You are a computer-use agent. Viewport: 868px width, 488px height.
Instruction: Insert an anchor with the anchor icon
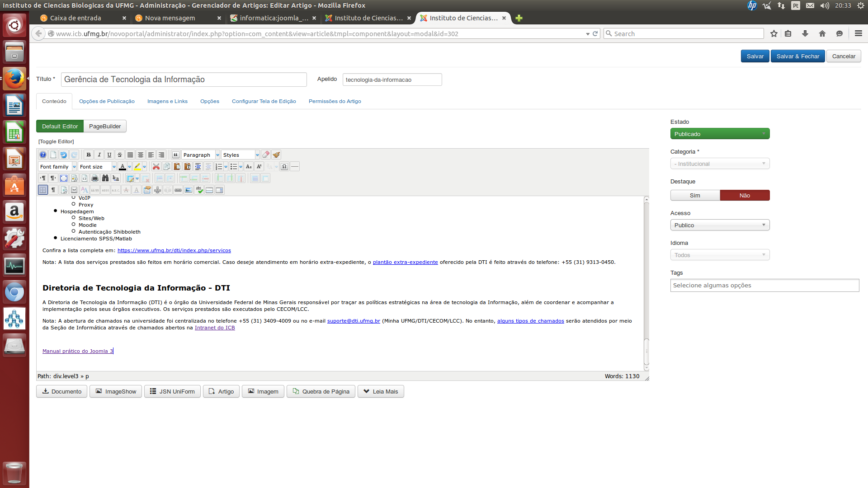point(157,190)
